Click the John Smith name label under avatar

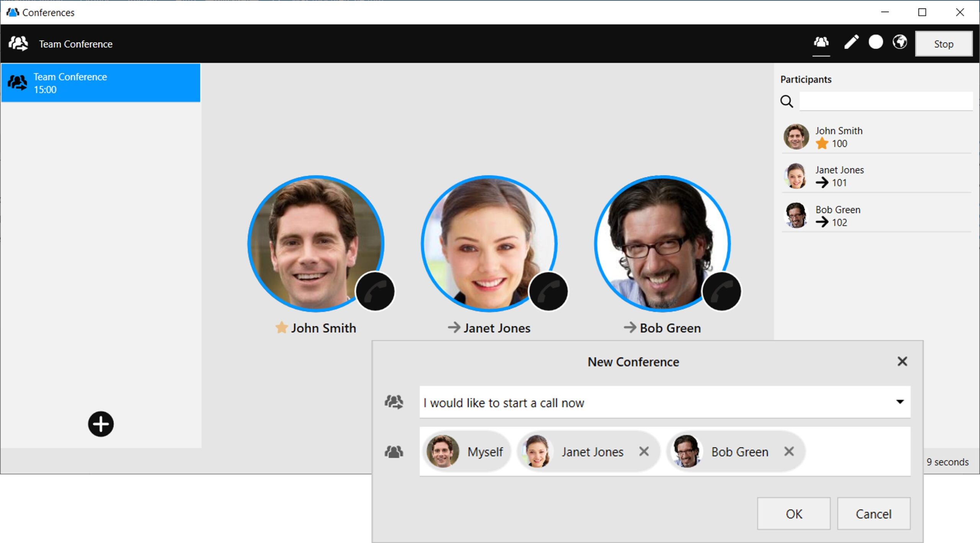323,328
